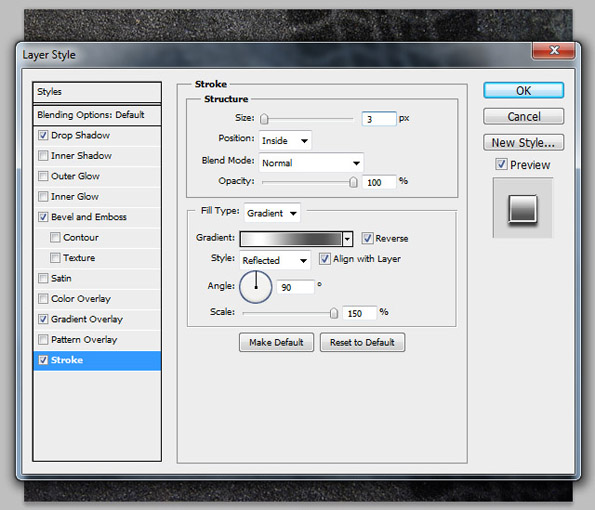
Task: Click the Cancel button
Action: [524, 116]
